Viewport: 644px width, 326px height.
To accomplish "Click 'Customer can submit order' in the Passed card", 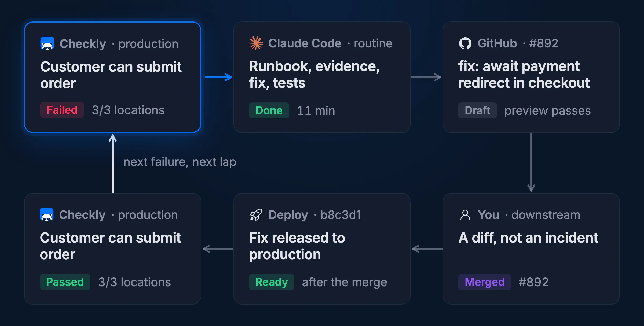I will pos(110,246).
